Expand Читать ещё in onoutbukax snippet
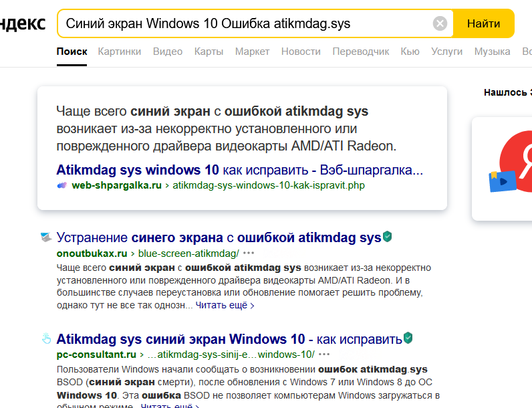The image size is (532, 408). click(225, 305)
